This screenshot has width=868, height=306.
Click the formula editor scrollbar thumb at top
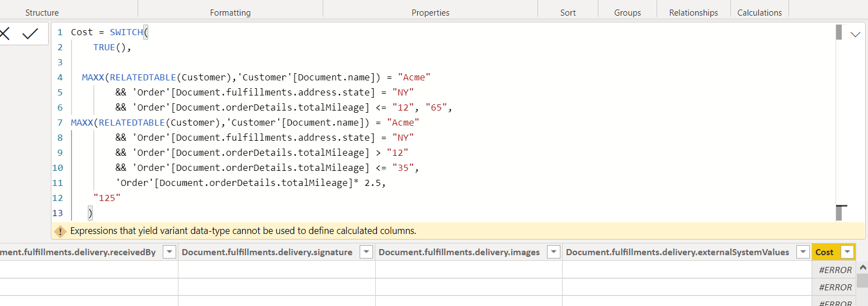point(839,32)
